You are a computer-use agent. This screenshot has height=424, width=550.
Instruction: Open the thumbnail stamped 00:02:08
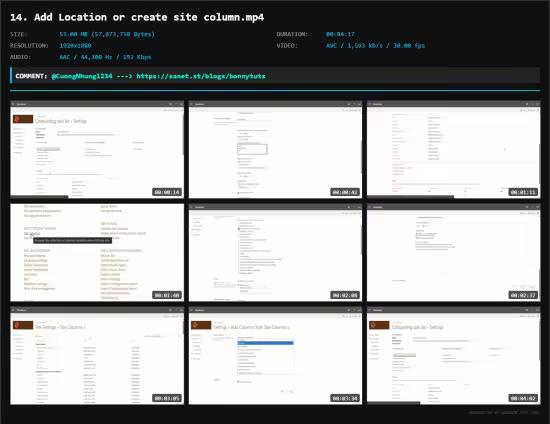tap(275, 253)
